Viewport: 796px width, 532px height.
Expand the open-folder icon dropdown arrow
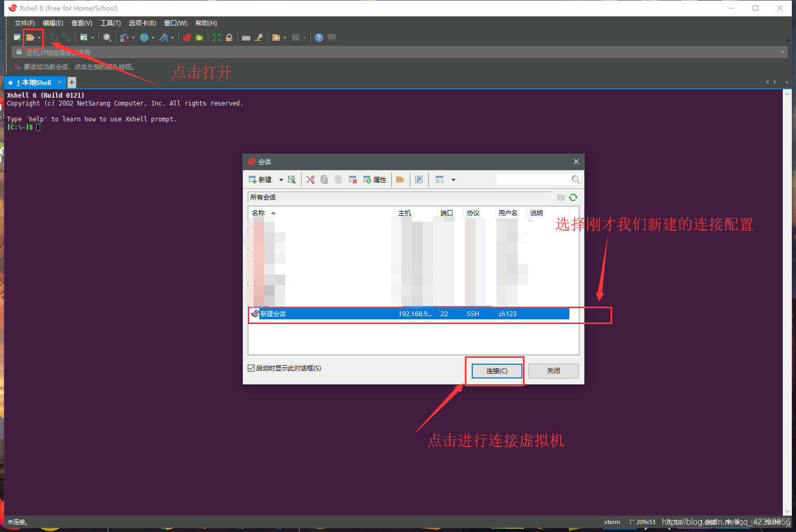click(x=39, y=37)
